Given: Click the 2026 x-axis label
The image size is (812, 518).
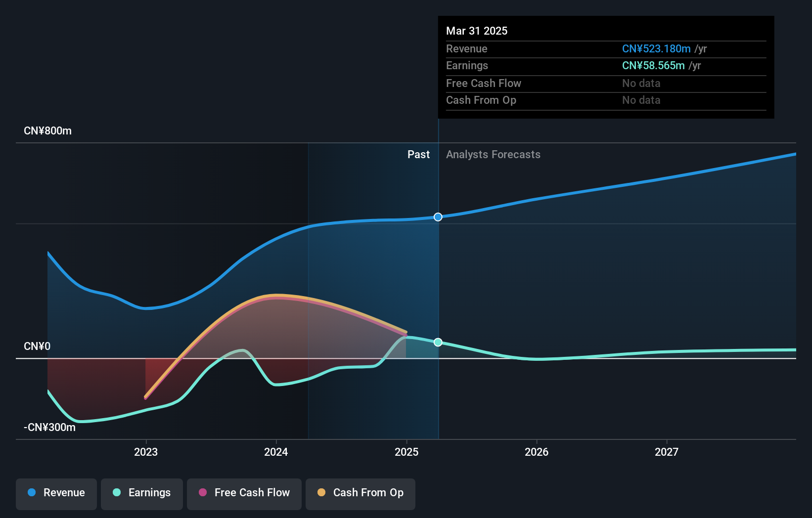Looking at the screenshot, I should (x=537, y=452).
